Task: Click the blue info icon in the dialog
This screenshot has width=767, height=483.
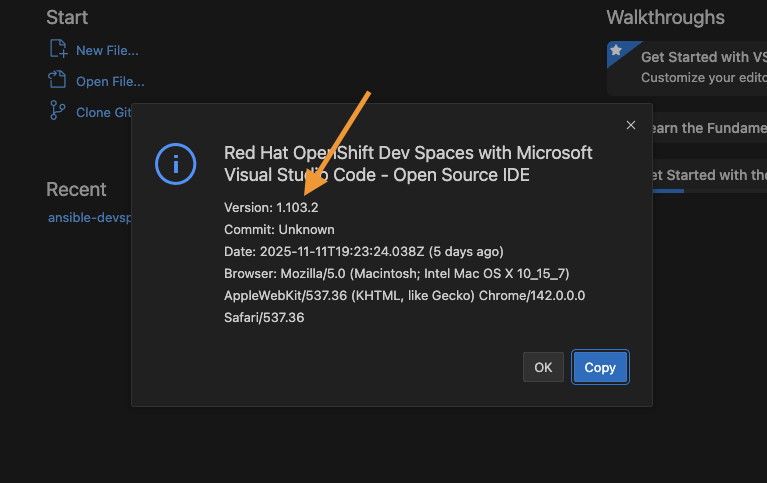Action: point(175,164)
